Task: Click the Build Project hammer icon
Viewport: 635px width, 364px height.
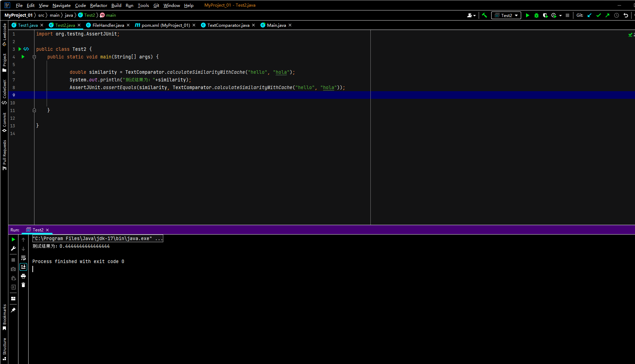Action: point(484,15)
